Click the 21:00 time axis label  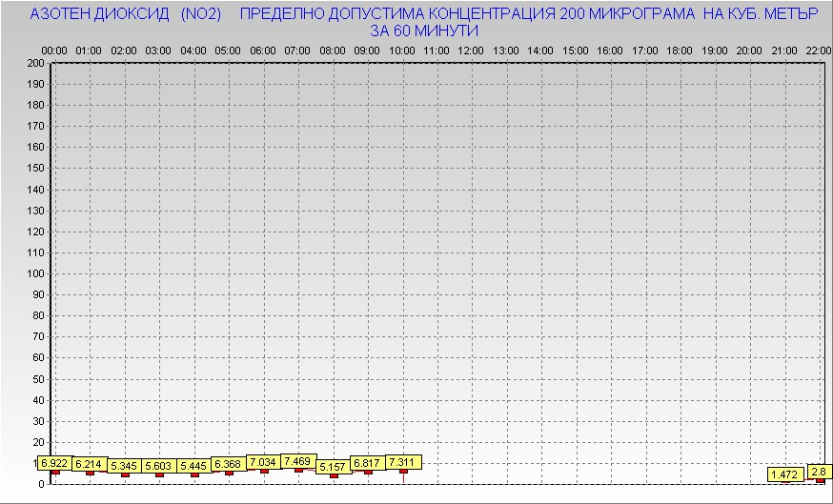click(x=784, y=50)
